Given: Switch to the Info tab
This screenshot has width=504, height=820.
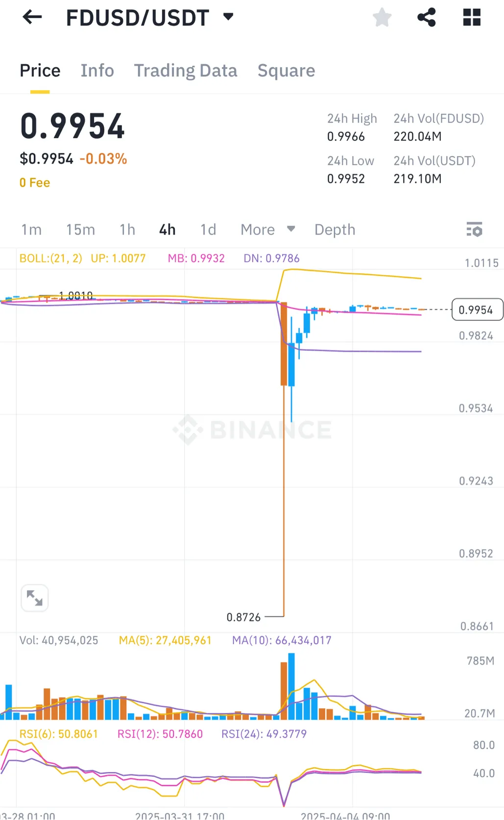Looking at the screenshot, I should click(97, 71).
